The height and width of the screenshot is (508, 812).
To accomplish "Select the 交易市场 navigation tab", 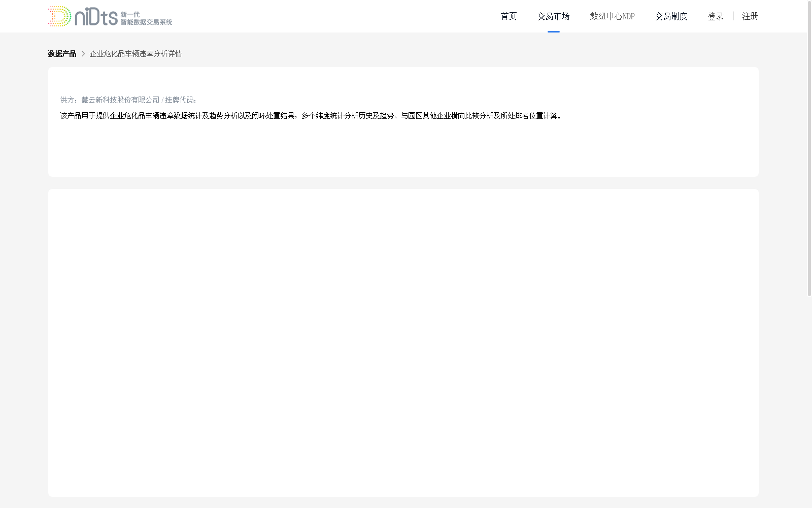I will 553,16.
